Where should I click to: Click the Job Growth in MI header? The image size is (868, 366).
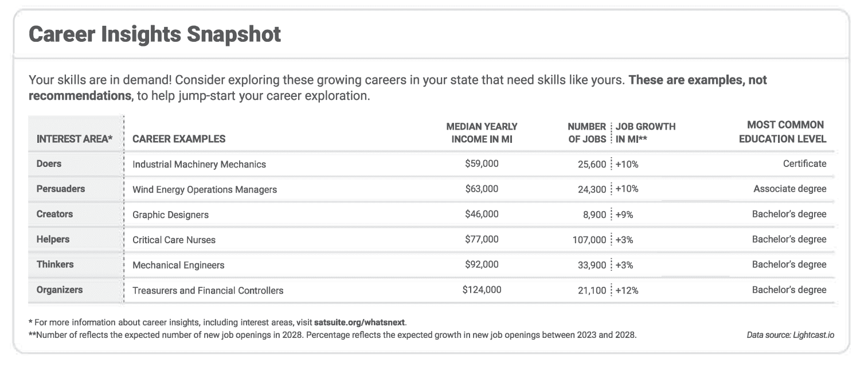pyautogui.click(x=646, y=133)
